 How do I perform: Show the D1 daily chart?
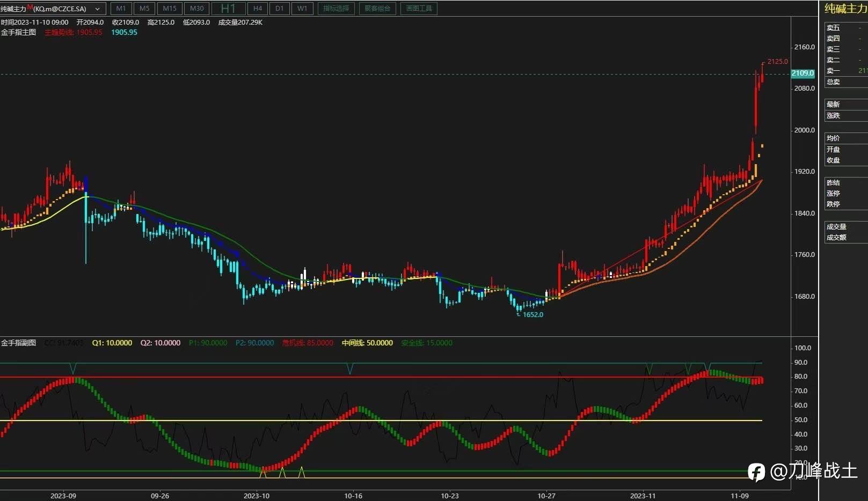[280, 9]
